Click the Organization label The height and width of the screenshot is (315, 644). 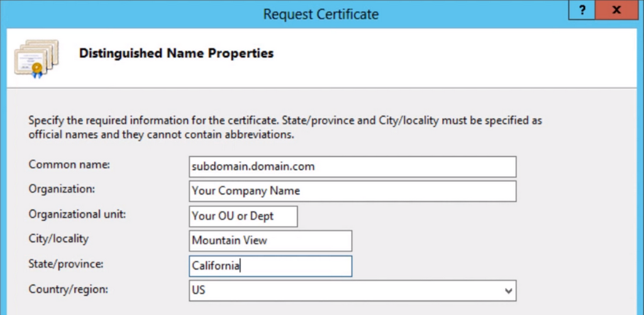pyautogui.click(x=62, y=189)
